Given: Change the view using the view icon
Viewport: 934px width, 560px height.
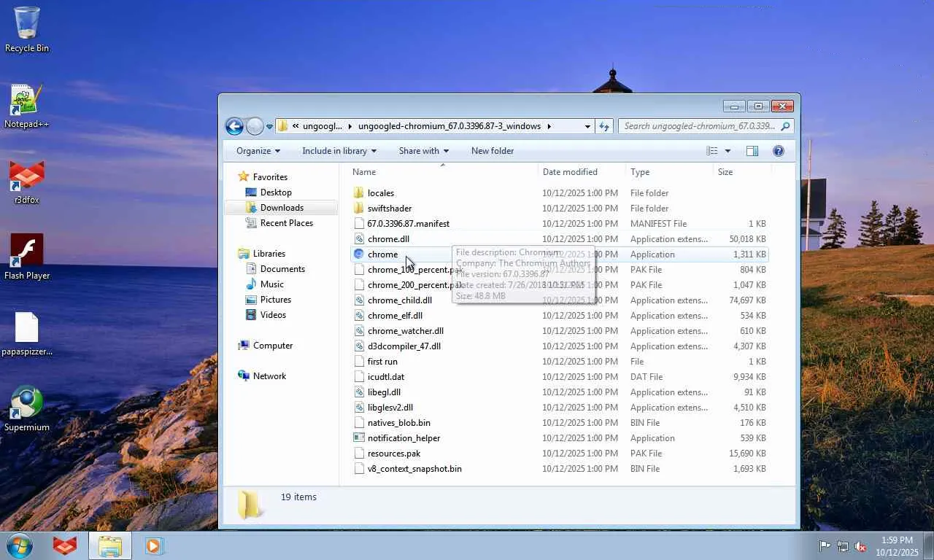Looking at the screenshot, I should [x=712, y=151].
